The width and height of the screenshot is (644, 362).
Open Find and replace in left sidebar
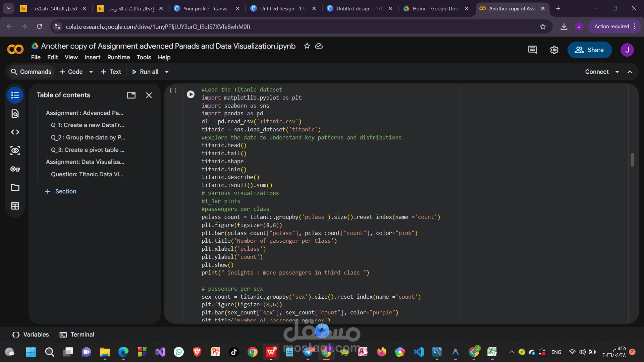click(15, 114)
